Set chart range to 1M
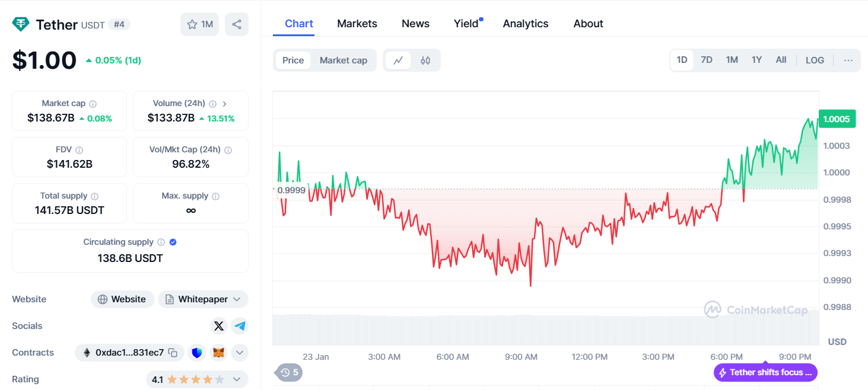This screenshot has width=868, height=390. (x=732, y=60)
